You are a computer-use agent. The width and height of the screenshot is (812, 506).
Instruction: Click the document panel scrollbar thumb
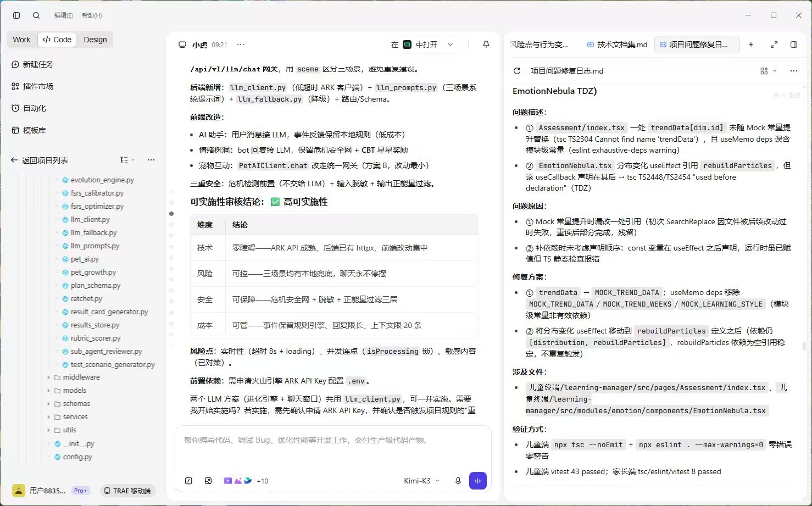pos(804,346)
